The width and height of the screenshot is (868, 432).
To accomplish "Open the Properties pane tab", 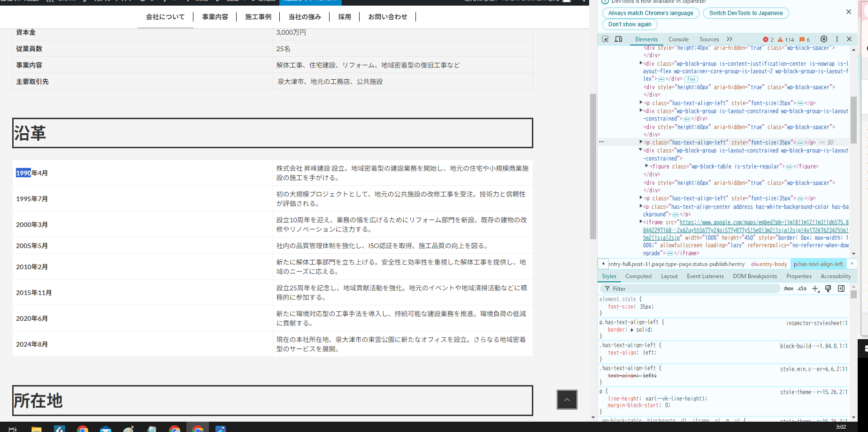I will (x=799, y=276).
